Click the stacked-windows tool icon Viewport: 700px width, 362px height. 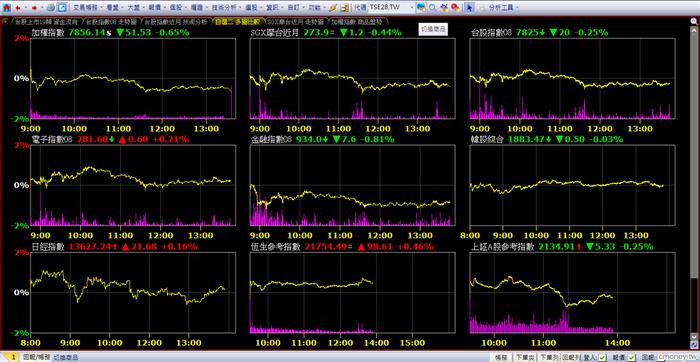(x=444, y=8)
